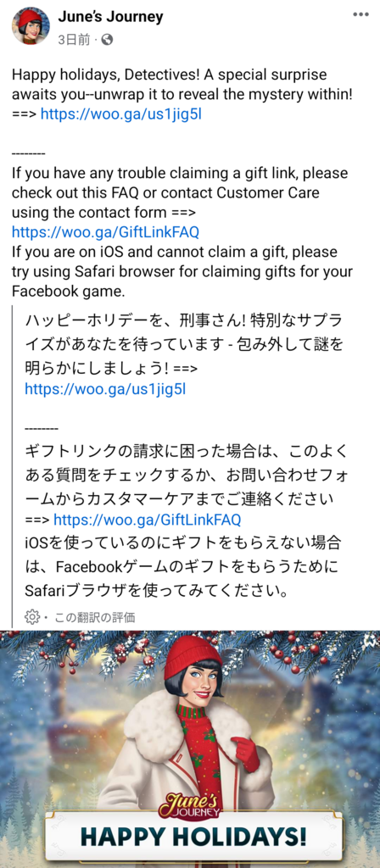
Task: Open June's Journey profile picture
Action: tap(31, 26)
